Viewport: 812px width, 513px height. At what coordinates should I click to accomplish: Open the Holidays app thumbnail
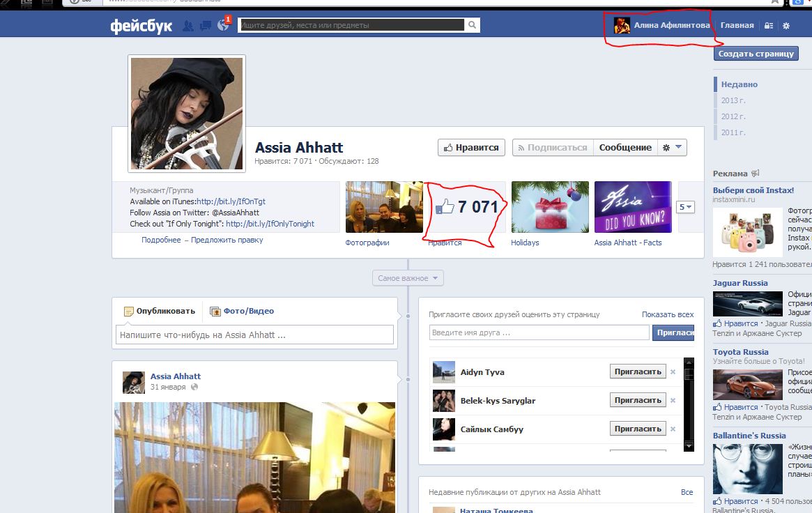click(x=550, y=207)
